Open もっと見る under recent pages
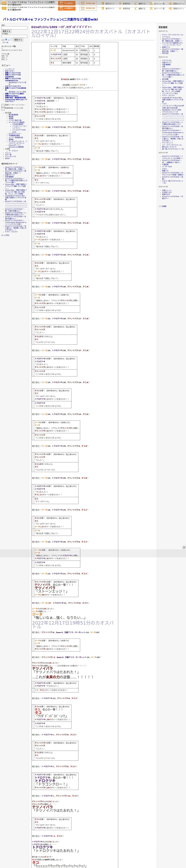 (5, 235)
